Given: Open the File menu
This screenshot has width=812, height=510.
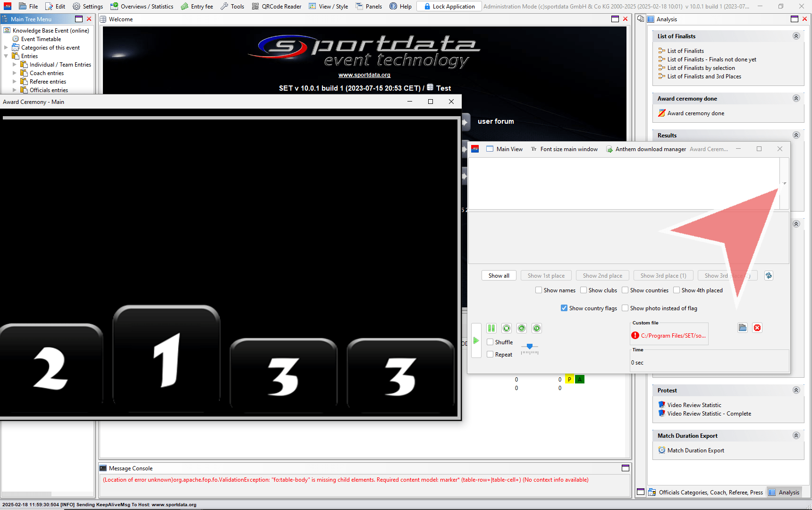Looking at the screenshot, I should click(28, 7).
